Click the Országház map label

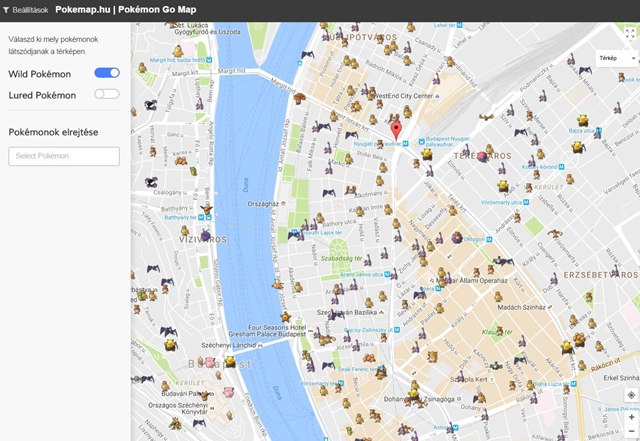coord(263,203)
